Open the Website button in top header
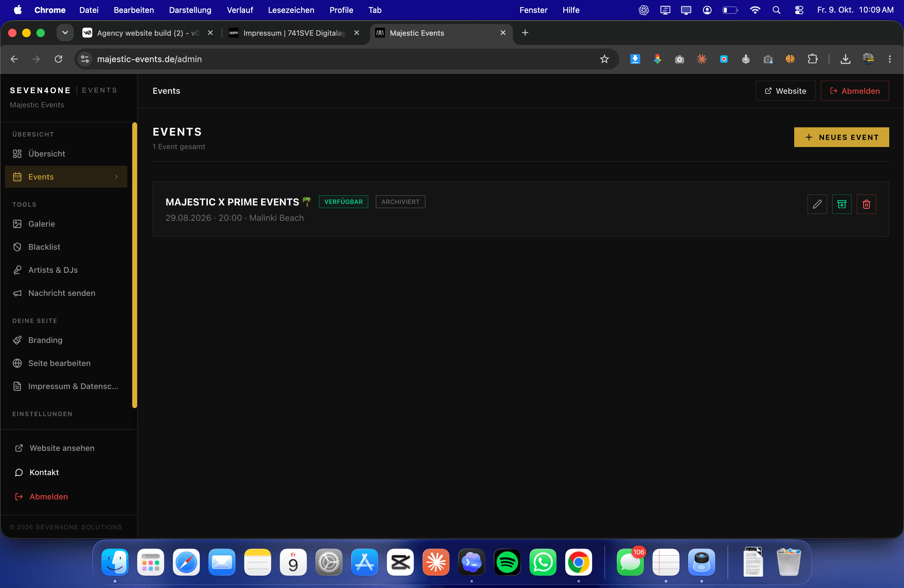Viewport: 904px width, 588px height. 786,91
